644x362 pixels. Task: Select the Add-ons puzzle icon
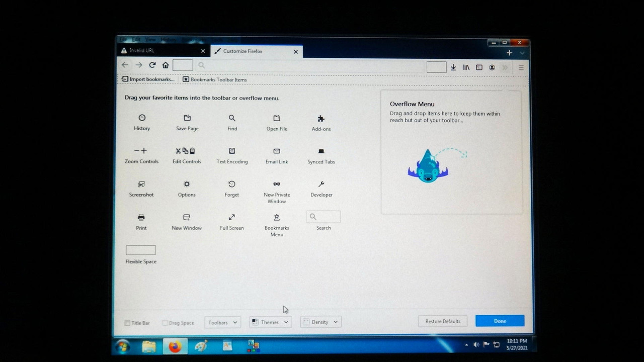[321, 119]
